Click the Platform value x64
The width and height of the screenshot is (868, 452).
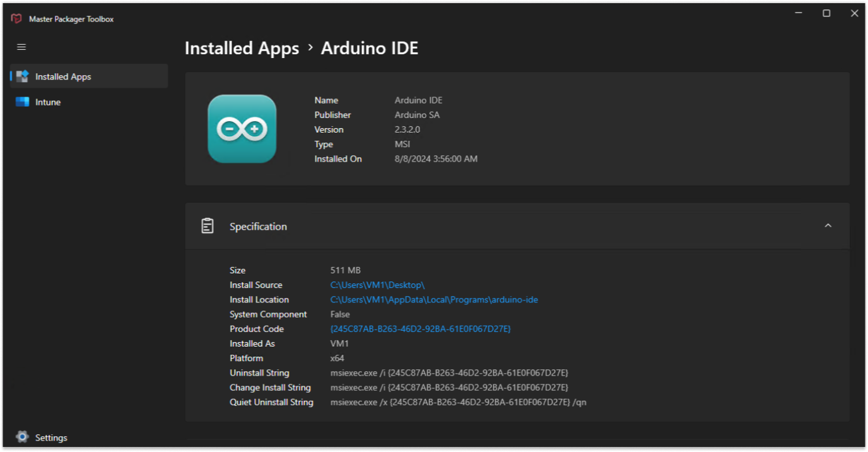337,358
